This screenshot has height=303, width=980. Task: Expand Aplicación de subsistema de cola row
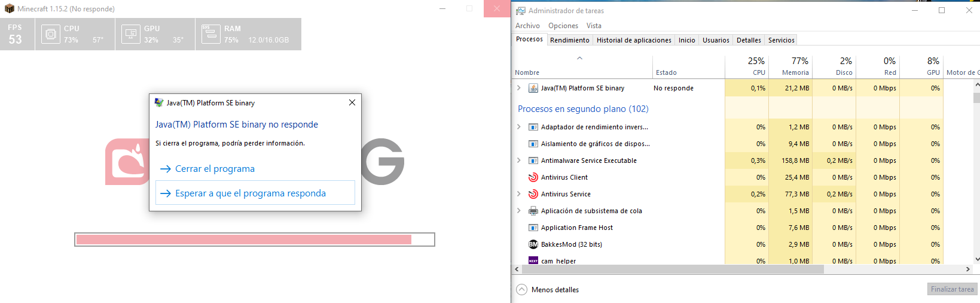(x=519, y=211)
